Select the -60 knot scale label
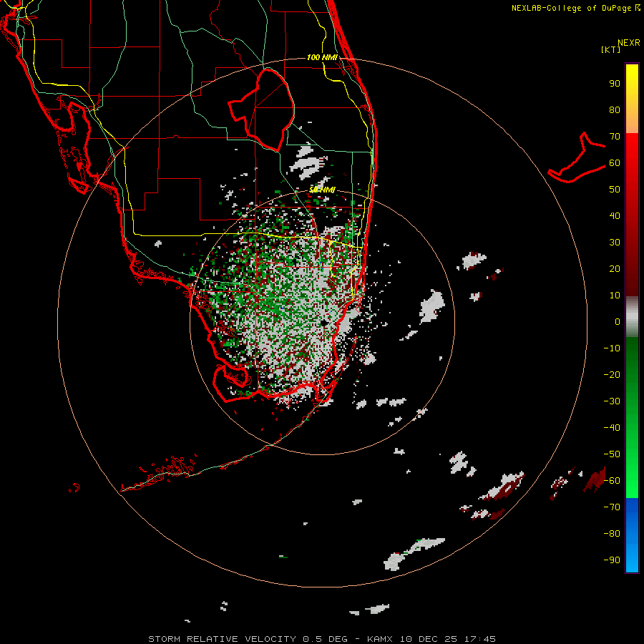This screenshot has width=644, height=644. (x=612, y=481)
